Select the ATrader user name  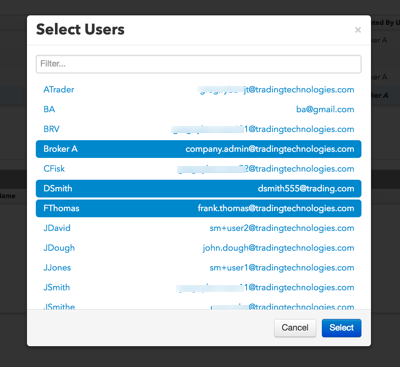click(59, 90)
